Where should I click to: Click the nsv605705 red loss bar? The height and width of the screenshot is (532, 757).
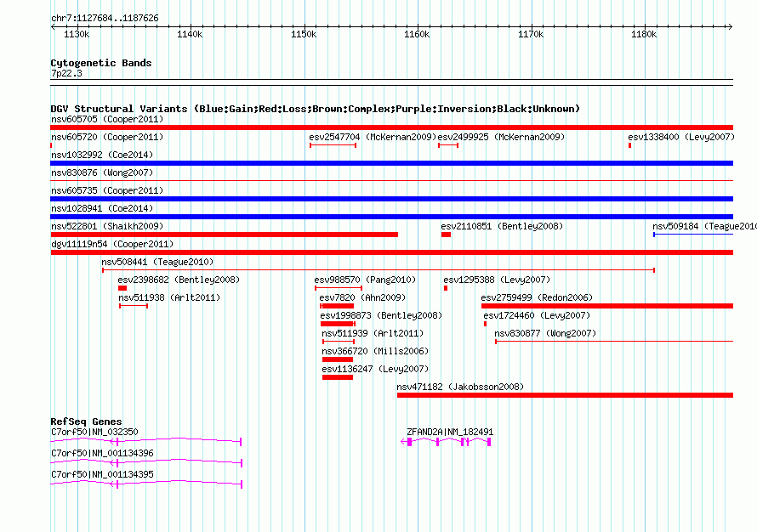tap(391, 127)
